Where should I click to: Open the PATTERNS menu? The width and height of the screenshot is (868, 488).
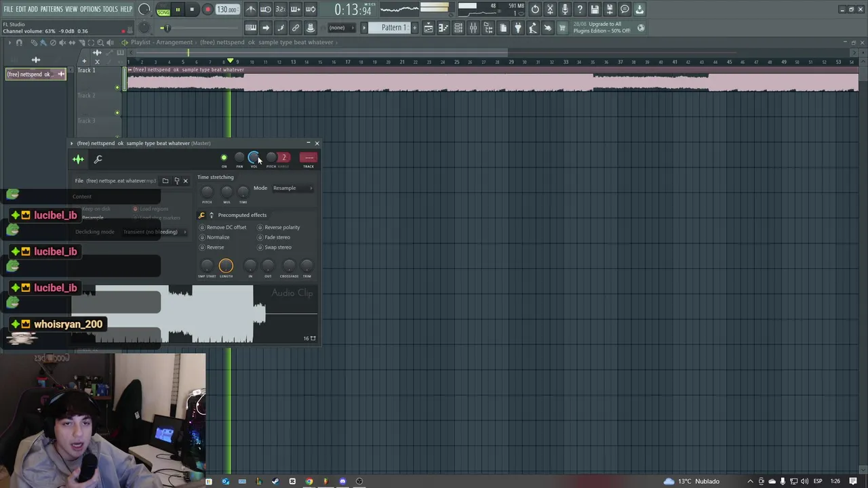point(52,9)
